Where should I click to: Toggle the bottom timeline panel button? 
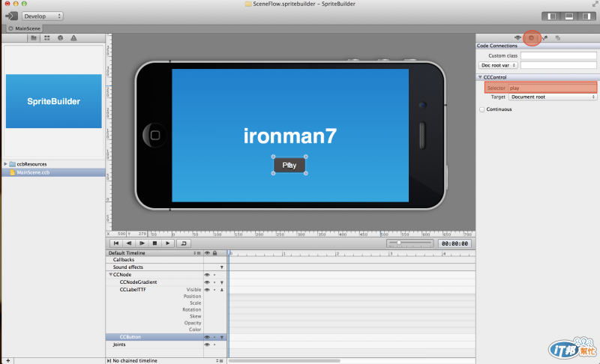[569, 16]
